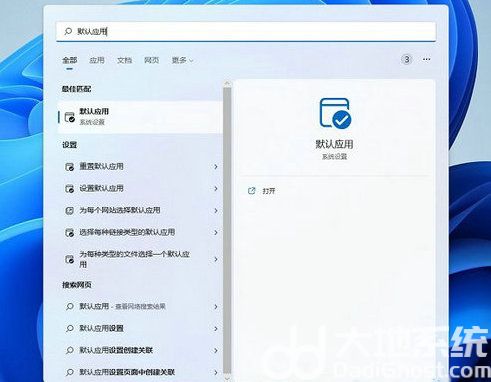Open the three-dot options menu
This screenshot has width=491, height=382.
point(427,59)
